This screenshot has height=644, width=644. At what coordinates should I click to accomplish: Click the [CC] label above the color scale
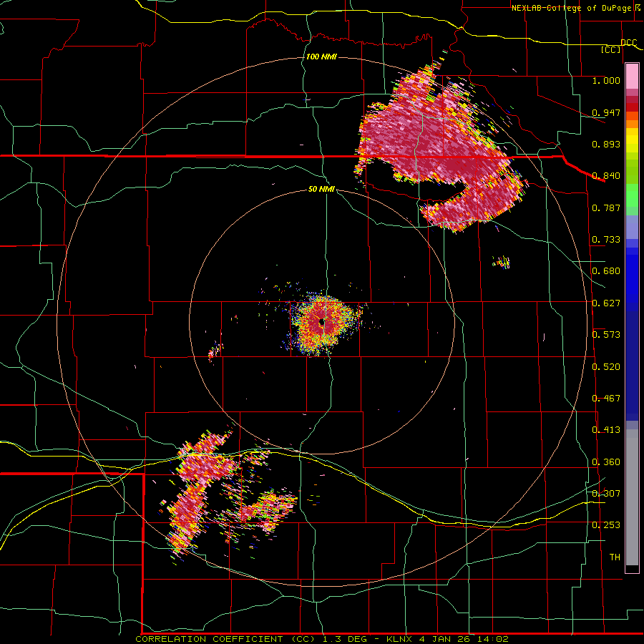pos(611,49)
